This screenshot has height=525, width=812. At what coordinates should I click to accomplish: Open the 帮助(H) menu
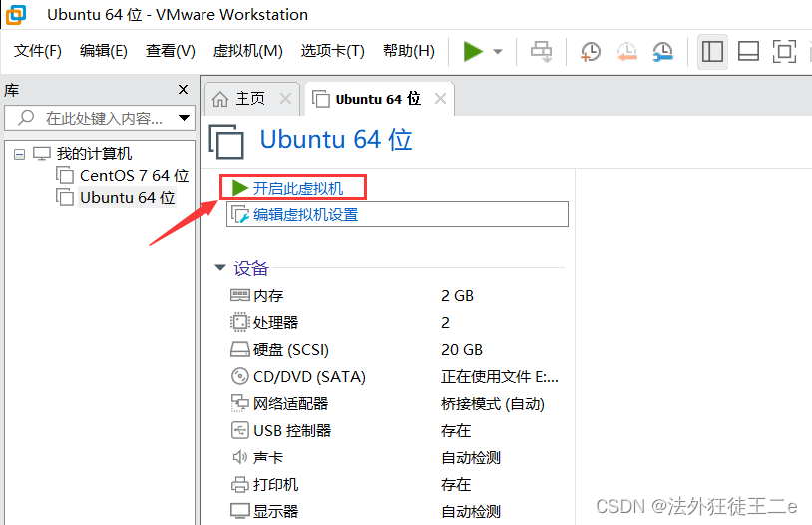coord(409,51)
